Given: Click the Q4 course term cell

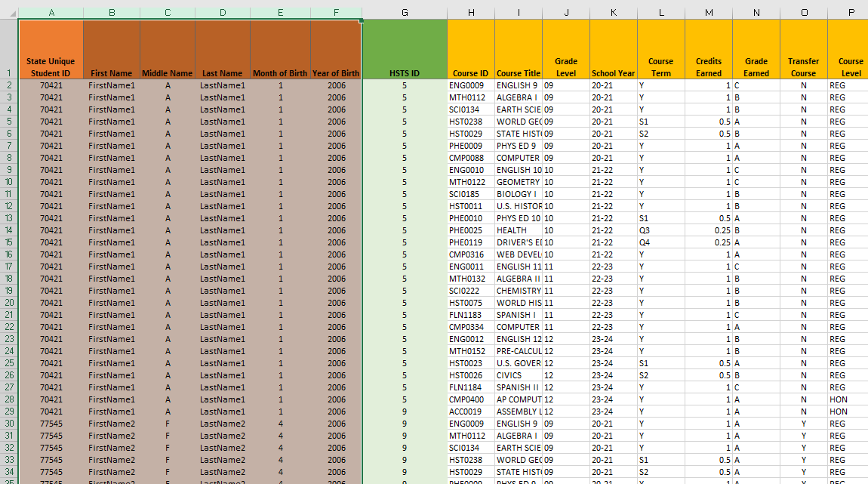Looking at the screenshot, I should point(661,242).
